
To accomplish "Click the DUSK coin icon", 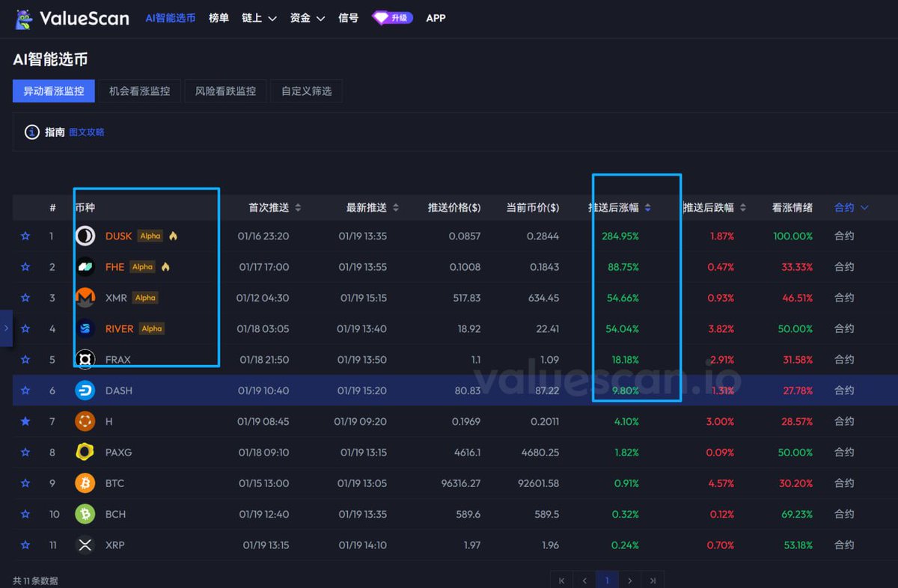I will (85, 236).
